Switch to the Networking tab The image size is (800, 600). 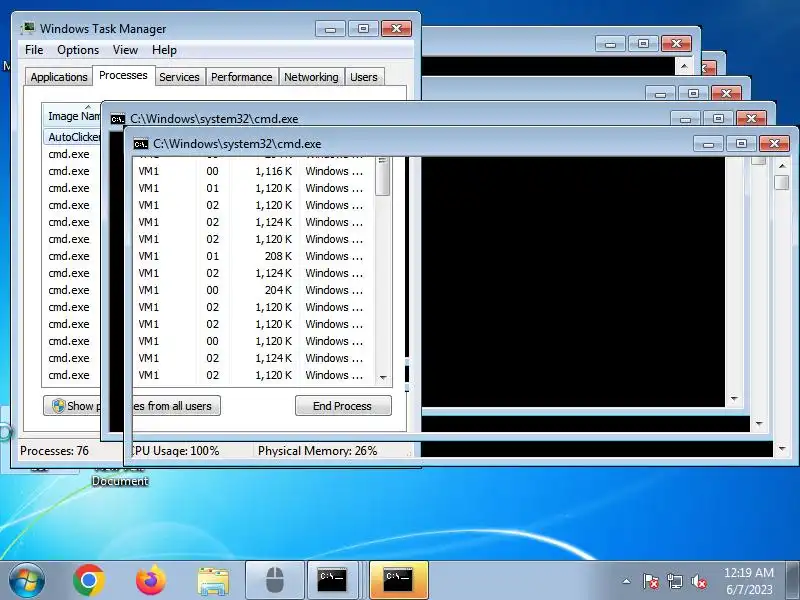[x=311, y=77]
